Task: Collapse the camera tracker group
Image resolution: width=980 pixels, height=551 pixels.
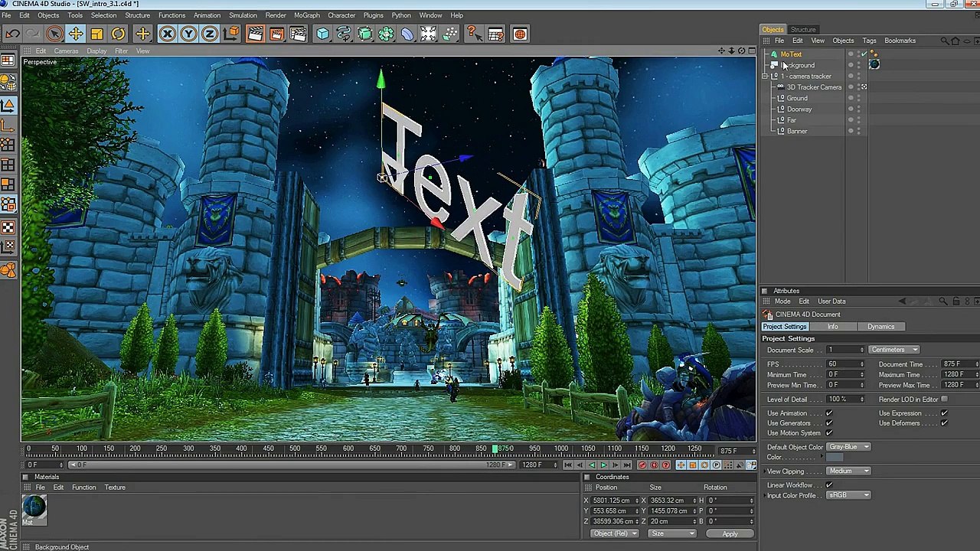Action: [x=765, y=77]
